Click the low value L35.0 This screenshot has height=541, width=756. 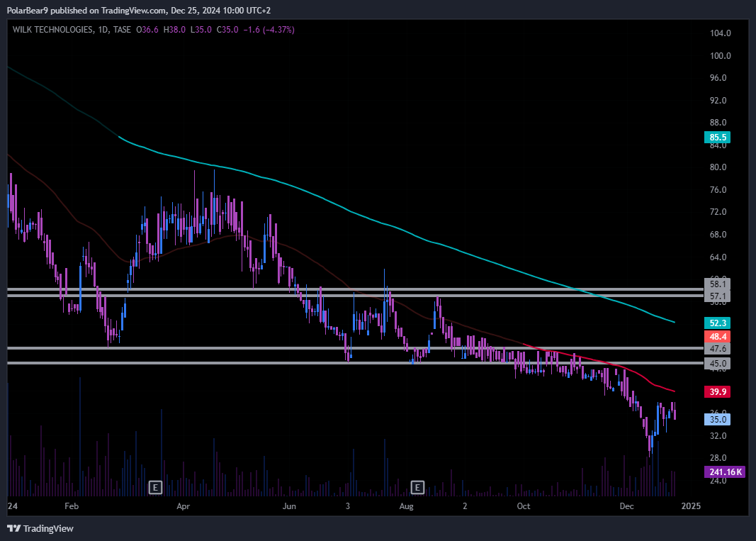[x=201, y=30]
